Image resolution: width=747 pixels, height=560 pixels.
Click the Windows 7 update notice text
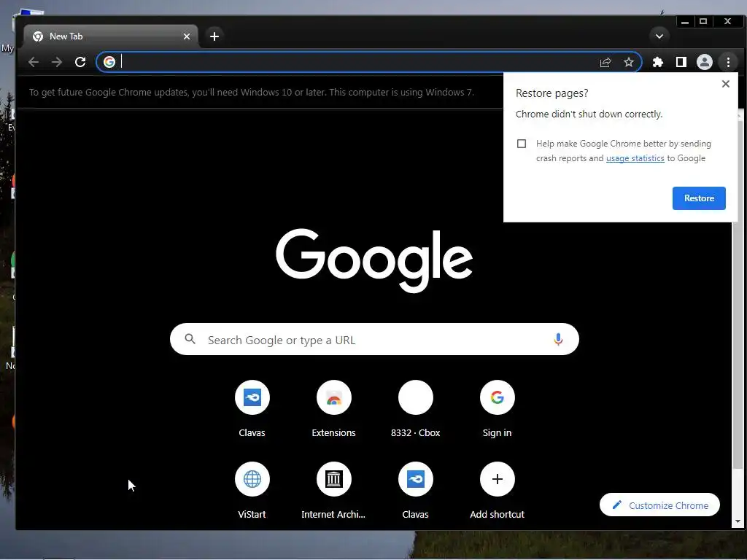click(252, 93)
